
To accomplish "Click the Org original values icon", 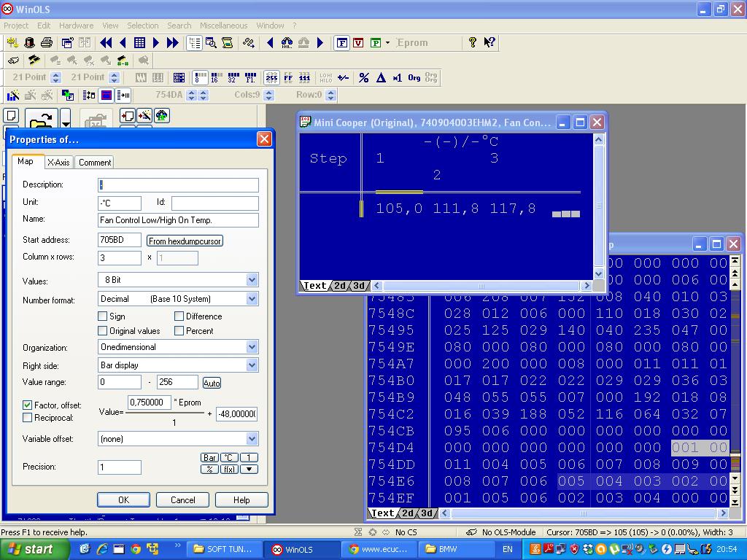I will point(414,77).
